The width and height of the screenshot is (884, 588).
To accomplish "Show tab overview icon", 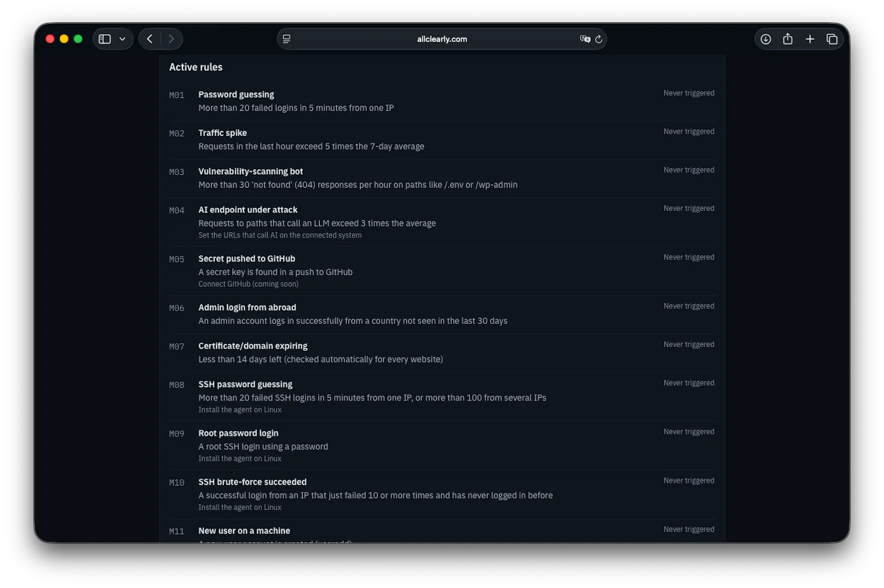I will click(x=832, y=39).
